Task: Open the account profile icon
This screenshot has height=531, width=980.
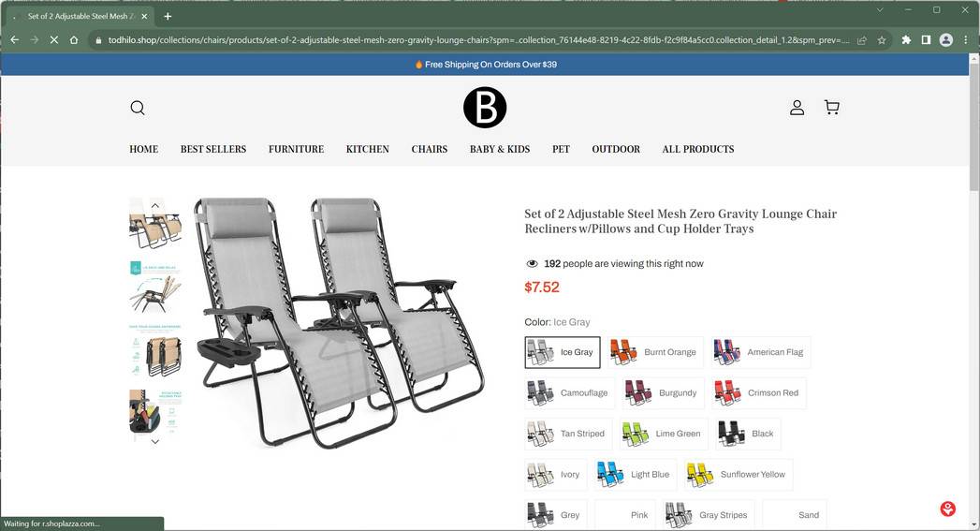Action: (797, 108)
